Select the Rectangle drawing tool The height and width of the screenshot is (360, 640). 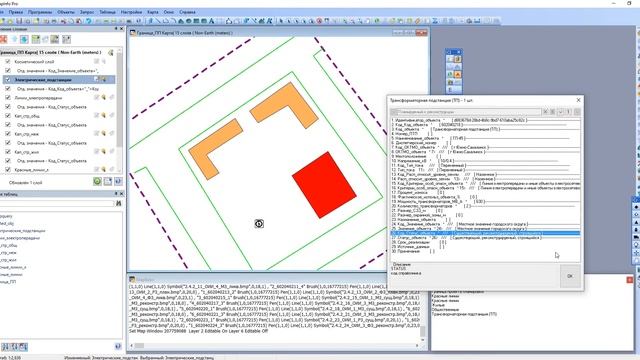point(196,21)
